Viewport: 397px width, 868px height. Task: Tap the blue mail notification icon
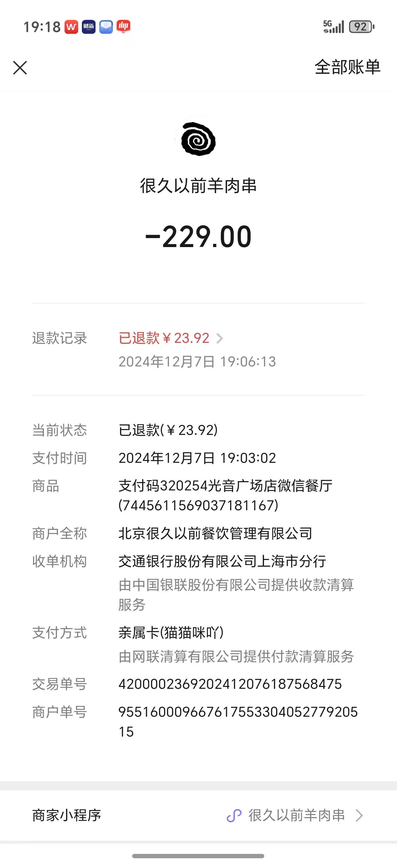tap(106, 27)
